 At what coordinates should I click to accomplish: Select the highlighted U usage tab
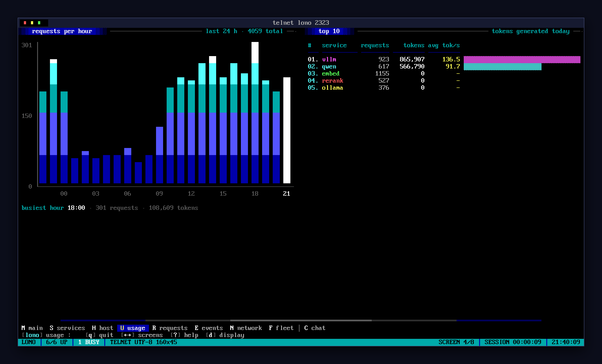tap(133, 328)
